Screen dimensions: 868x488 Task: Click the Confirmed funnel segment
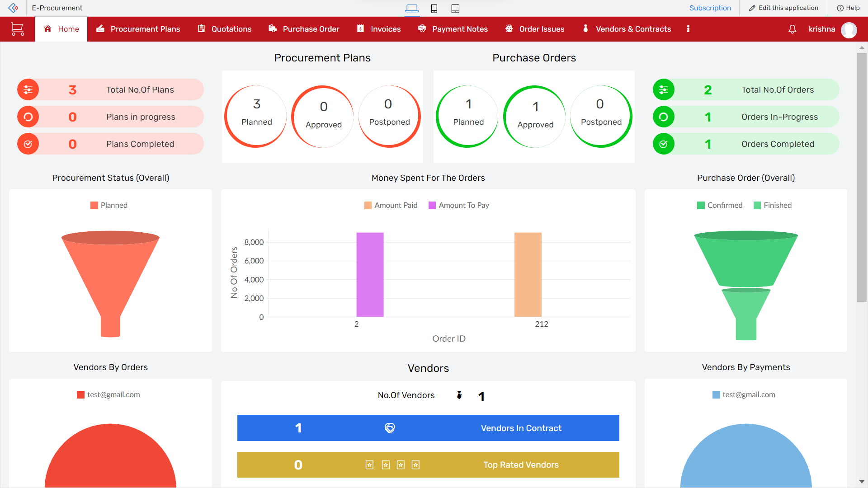[746, 260]
